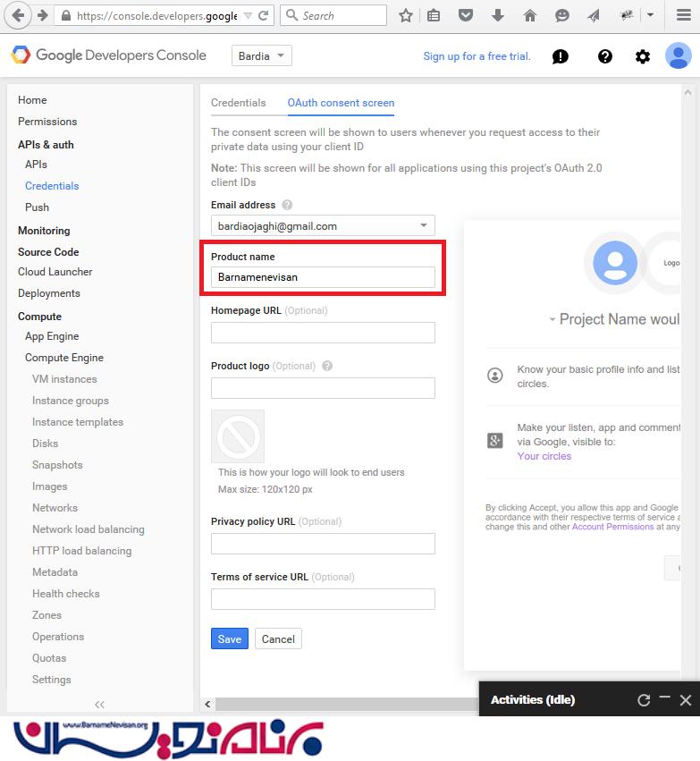Click the Sign up for a free trial link
700x761 pixels.
pyautogui.click(x=477, y=56)
